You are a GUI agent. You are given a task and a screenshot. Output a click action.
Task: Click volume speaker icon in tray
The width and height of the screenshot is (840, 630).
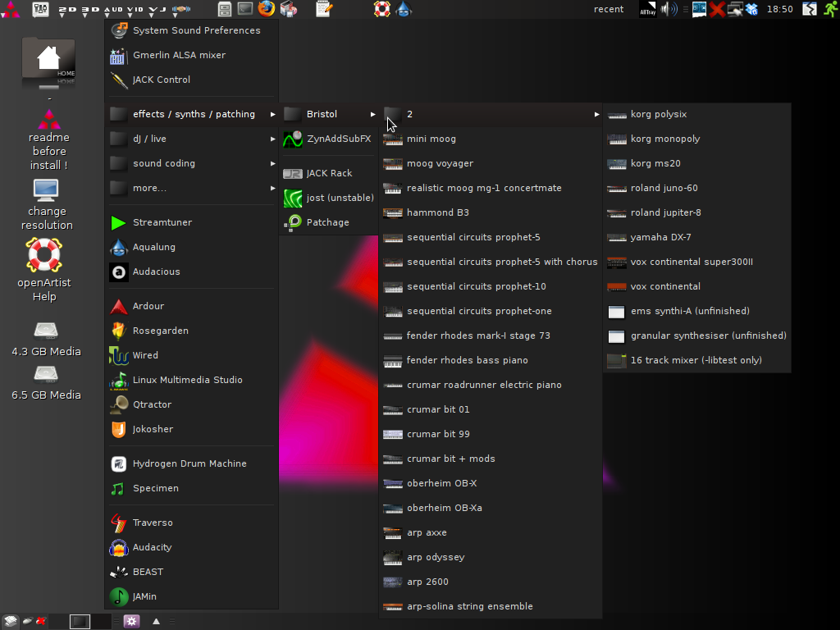669,8
